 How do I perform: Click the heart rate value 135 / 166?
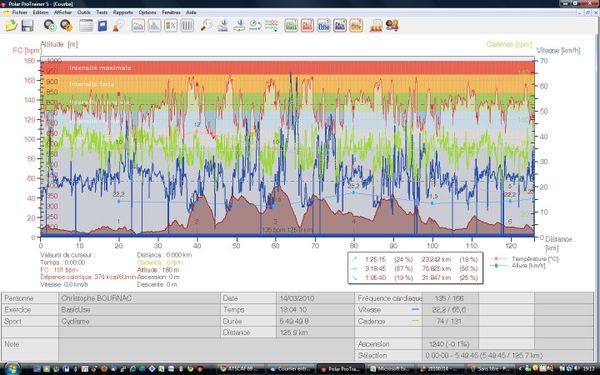(x=450, y=298)
